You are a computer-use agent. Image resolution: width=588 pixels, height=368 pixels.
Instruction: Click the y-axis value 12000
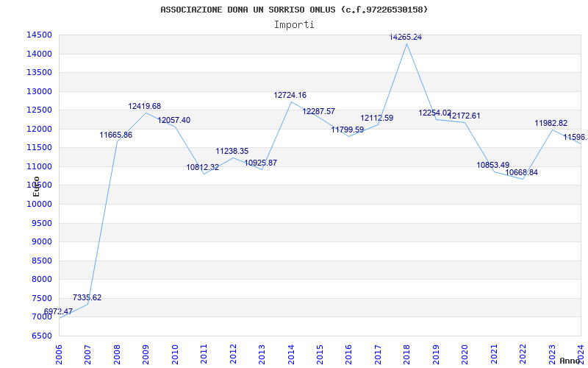point(39,130)
